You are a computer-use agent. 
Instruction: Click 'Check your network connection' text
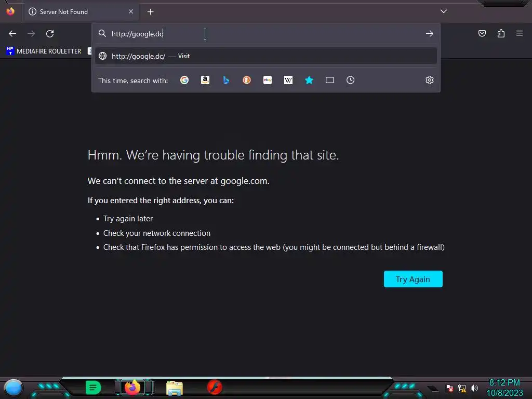[x=157, y=233]
